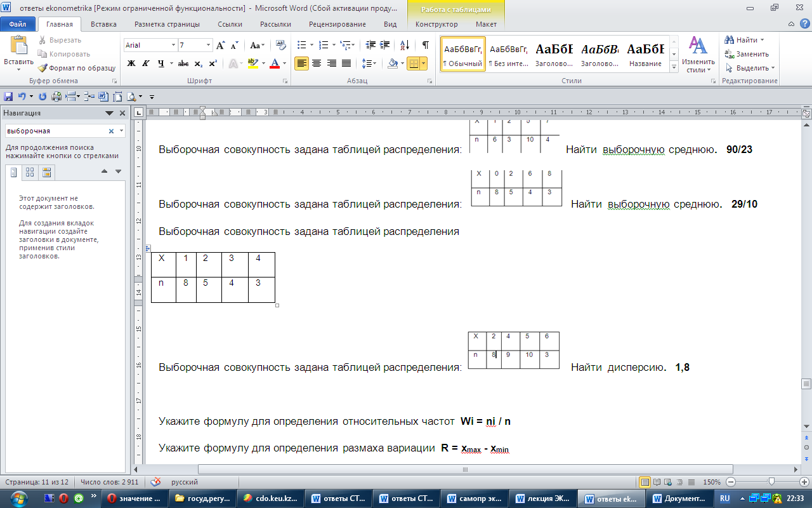Toggle show paragraph marks ¶
Viewport: 812px width, 508px height.
426,45
